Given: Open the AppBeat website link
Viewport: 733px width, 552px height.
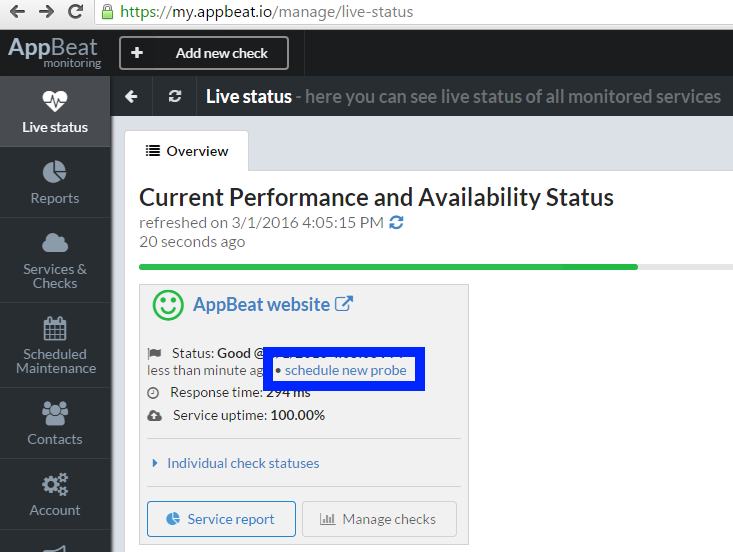Looking at the screenshot, I should tap(261, 305).
